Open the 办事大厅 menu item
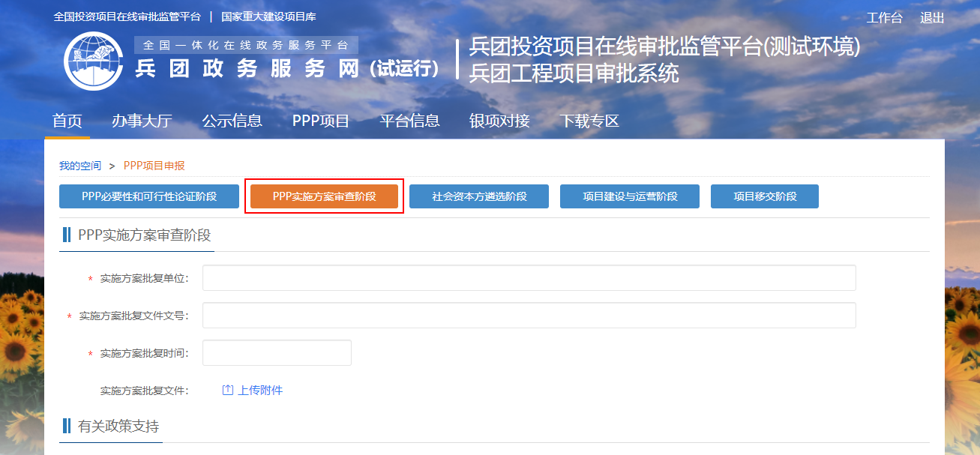This screenshot has width=980, height=455. pyautogui.click(x=142, y=121)
